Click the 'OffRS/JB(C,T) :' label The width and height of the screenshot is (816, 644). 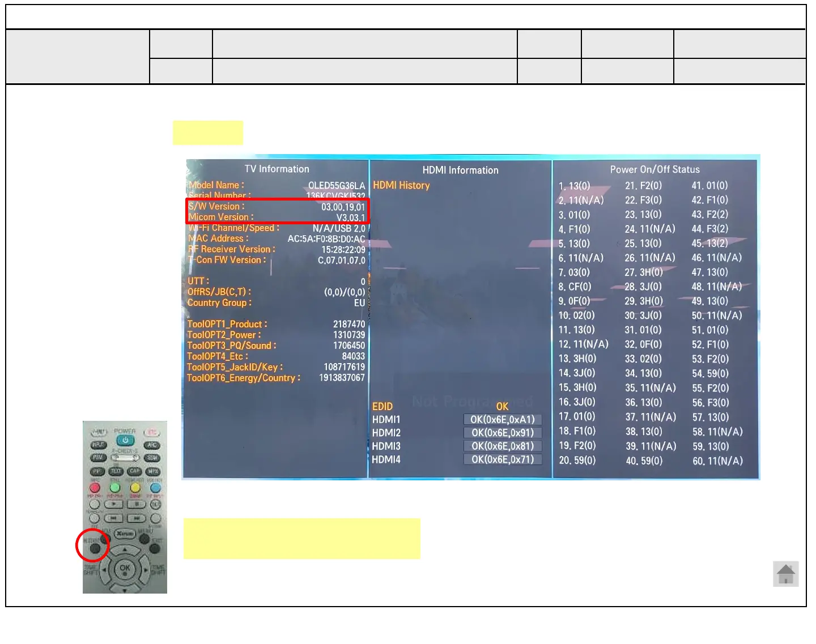(219, 292)
